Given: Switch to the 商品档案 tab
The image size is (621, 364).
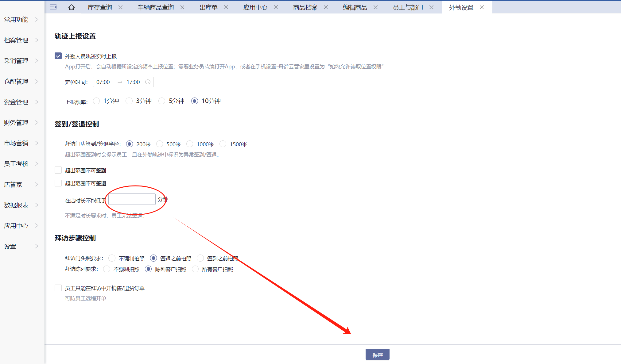Looking at the screenshot, I should point(305,7).
